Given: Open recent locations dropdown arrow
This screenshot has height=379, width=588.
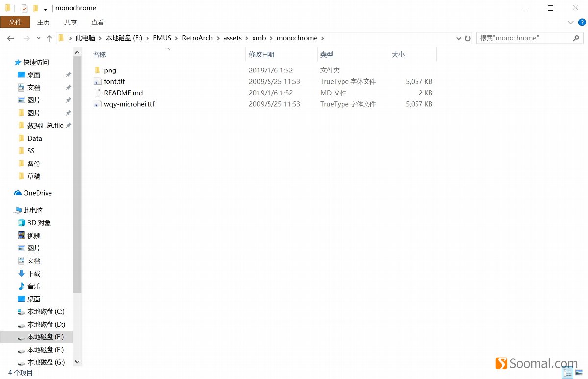Looking at the screenshot, I should [x=38, y=38].
